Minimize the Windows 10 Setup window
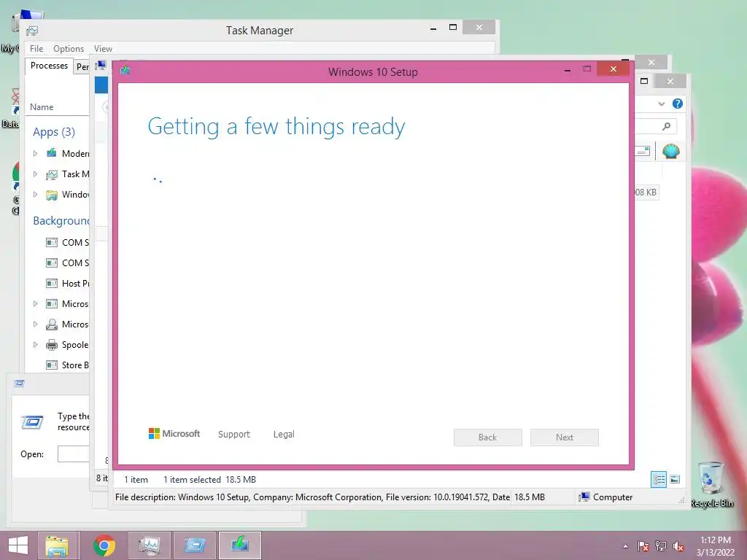The width and height of the screenshot is (747, 560). [568, 69]
